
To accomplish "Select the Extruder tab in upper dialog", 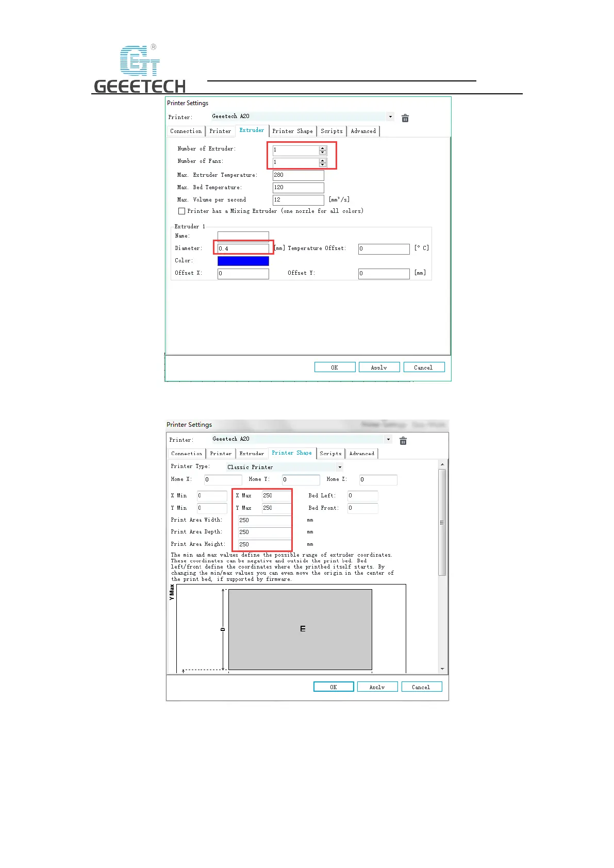I will coord(252,130).
